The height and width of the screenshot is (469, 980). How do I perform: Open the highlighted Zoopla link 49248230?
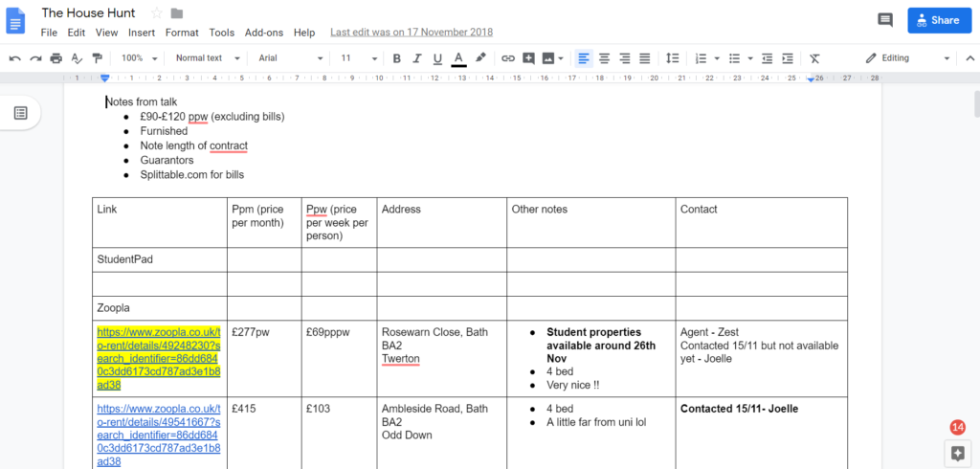click(x=159, y=358)
